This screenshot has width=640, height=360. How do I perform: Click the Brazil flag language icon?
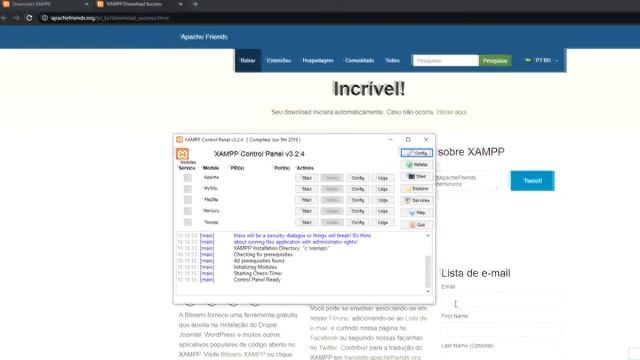tap(528, 60)
